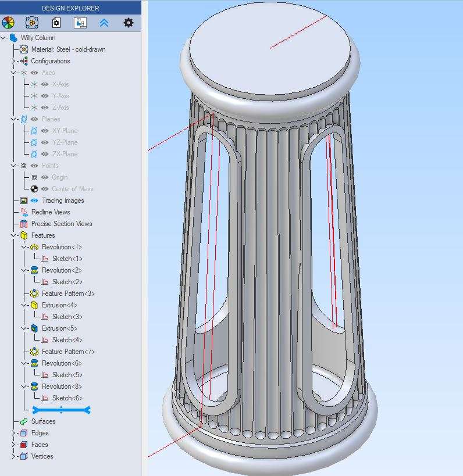The image size is (463, 476).
Task: Expand the Edges node
Action: pyautogui.click(x=13, y=433)
